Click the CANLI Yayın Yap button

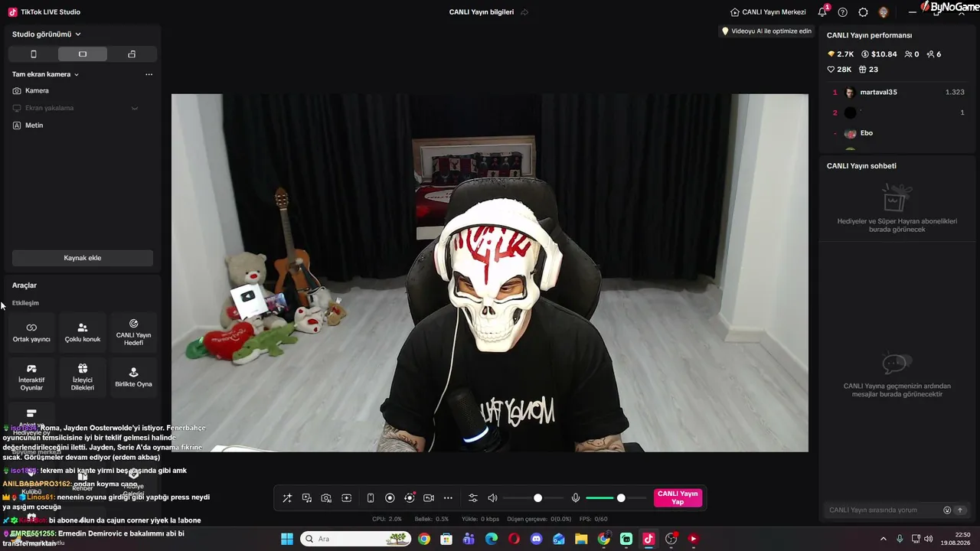(678, 498)
